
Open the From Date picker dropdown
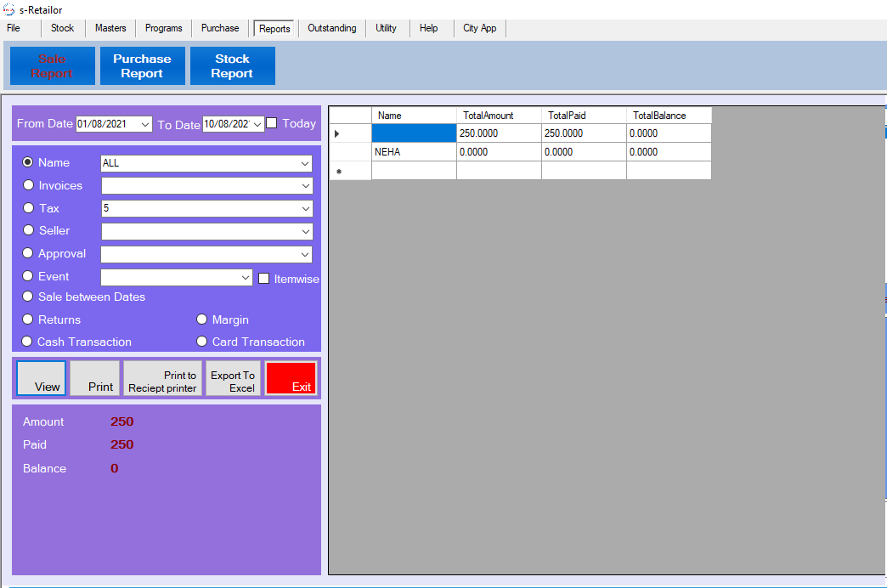click(145, 124)
